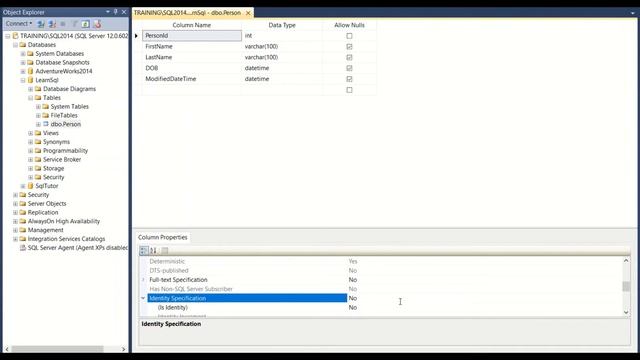The image size is (640, 360).
Task: Click the row selector arrow beside PersonId
Action: pos(137,36)
